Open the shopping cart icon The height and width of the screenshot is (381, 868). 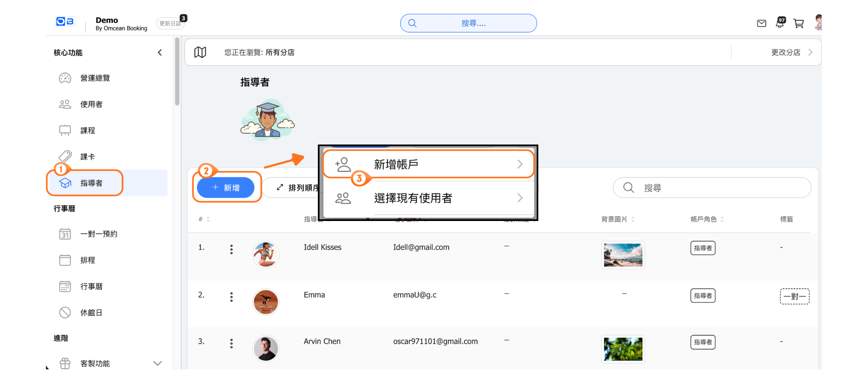pos(798,23)
